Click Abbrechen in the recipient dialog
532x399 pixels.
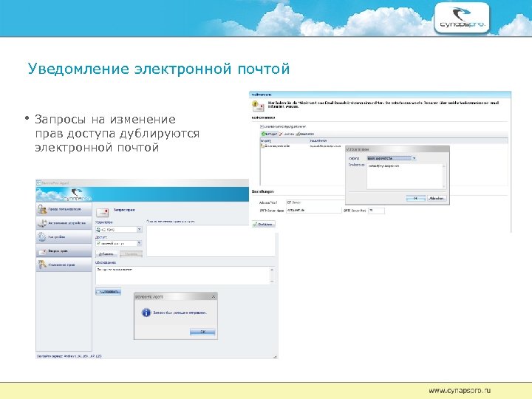(x=437, y=198)
